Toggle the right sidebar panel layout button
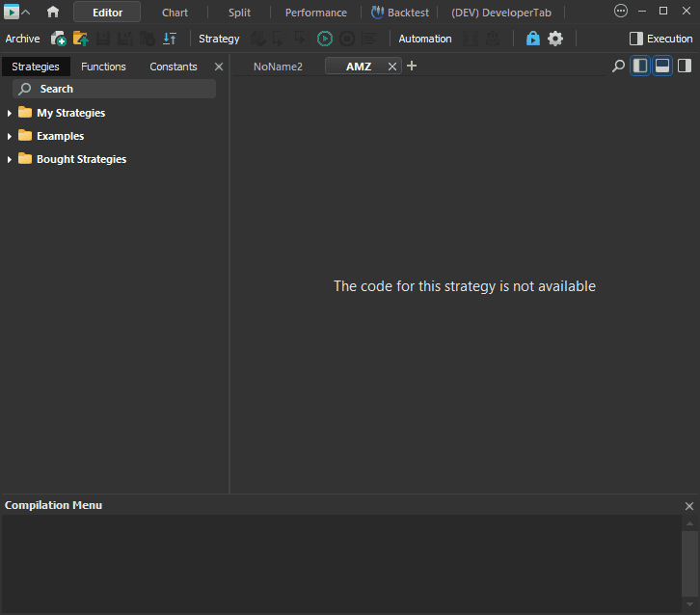The width and height of the screenshot is (700, 615). pos(684,67)
